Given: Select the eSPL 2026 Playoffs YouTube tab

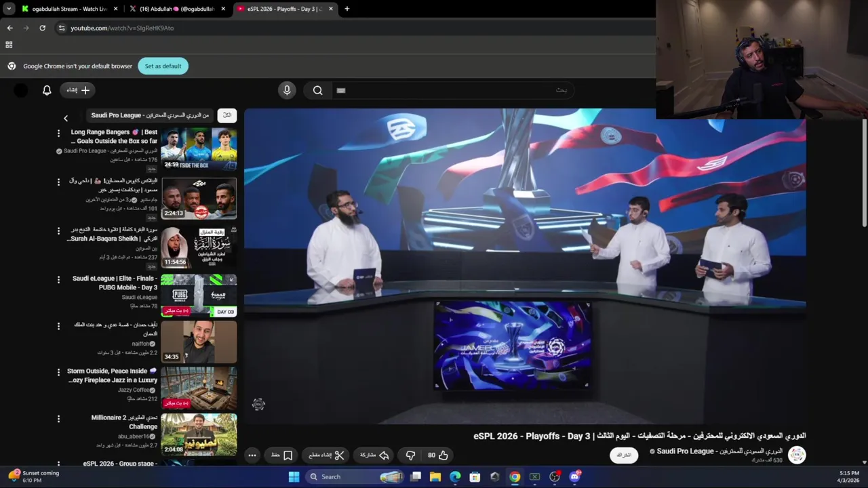Looking at the screenshot, I should pos(283,9).
